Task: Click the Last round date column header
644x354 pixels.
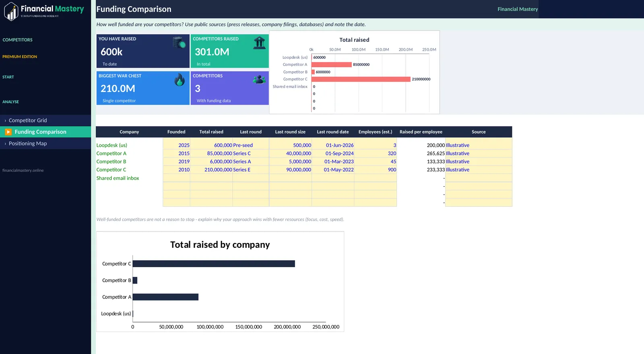Action: pyautogui.click(x=333, y=132)
